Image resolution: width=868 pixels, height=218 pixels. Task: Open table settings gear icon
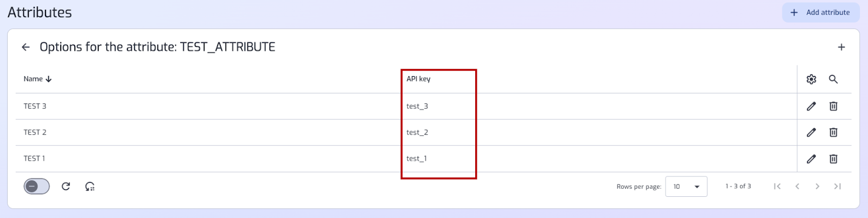(x=811, y=79)
